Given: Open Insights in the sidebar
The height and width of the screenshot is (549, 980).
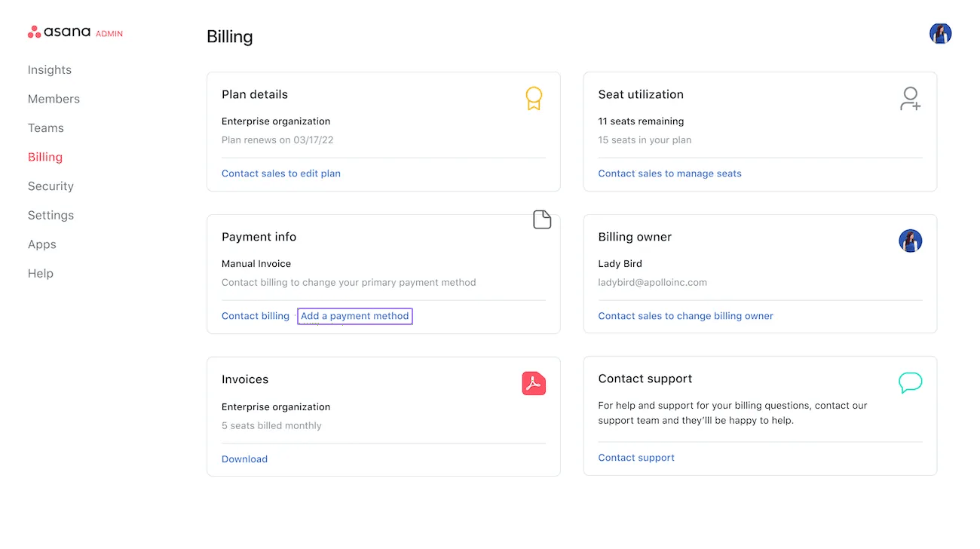Looking at the screenshot, I should (x=50, y=70).
